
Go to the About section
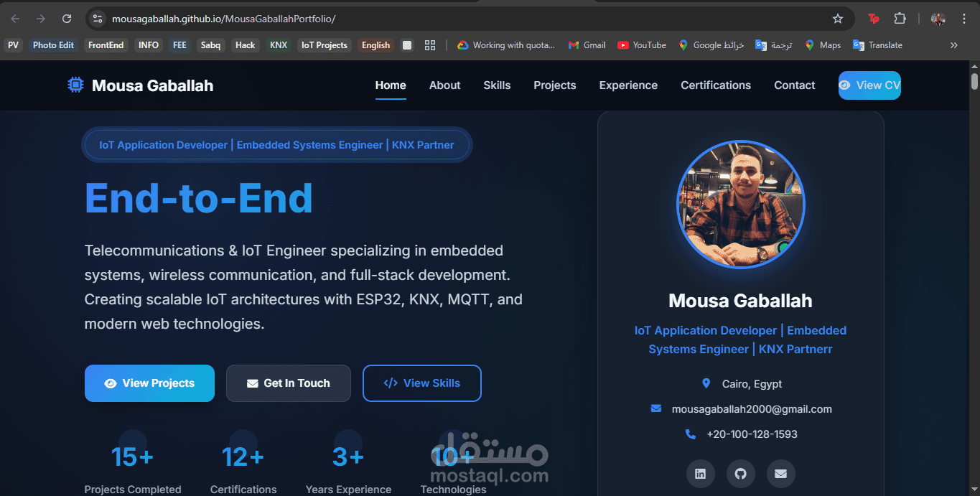[x=445, y=85]
